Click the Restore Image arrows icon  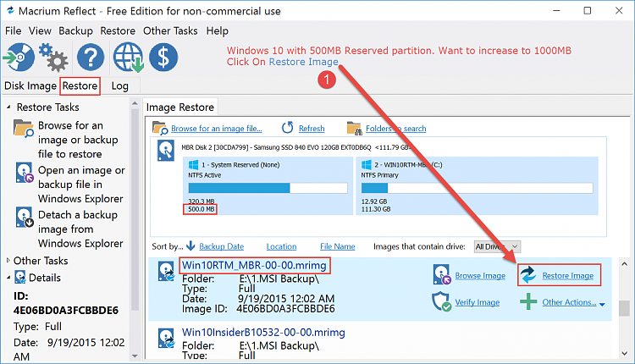(x=528, y=274)
